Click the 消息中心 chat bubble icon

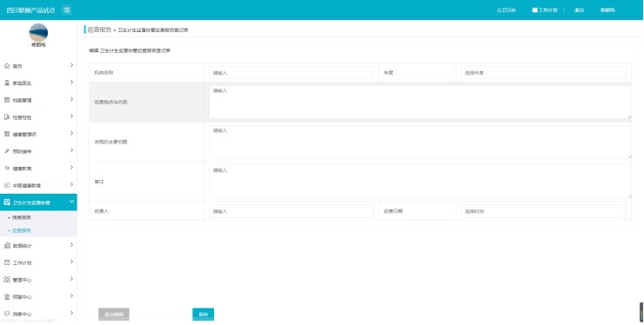(7, 314)
